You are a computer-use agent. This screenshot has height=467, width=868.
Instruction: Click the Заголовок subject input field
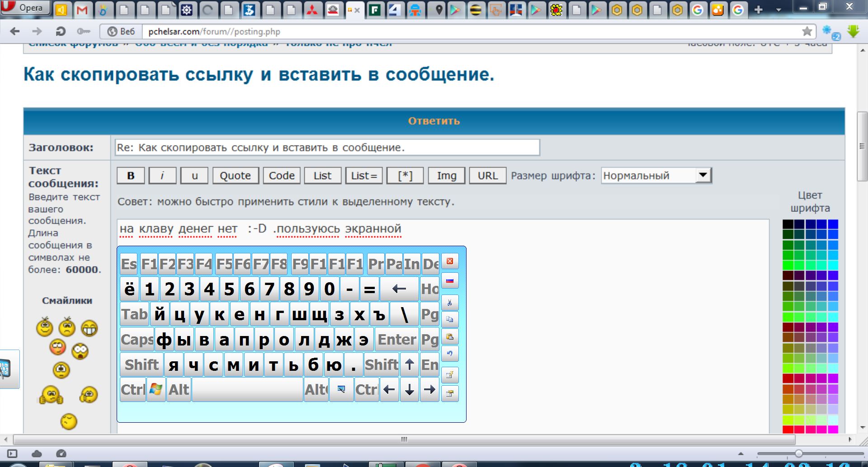click(x=327, y=148)
